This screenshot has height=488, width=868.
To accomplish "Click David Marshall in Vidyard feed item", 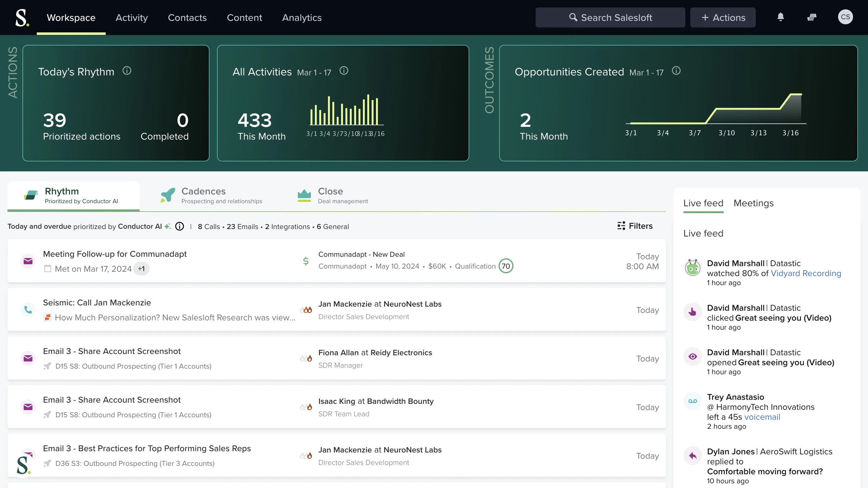I will point(735,263).
